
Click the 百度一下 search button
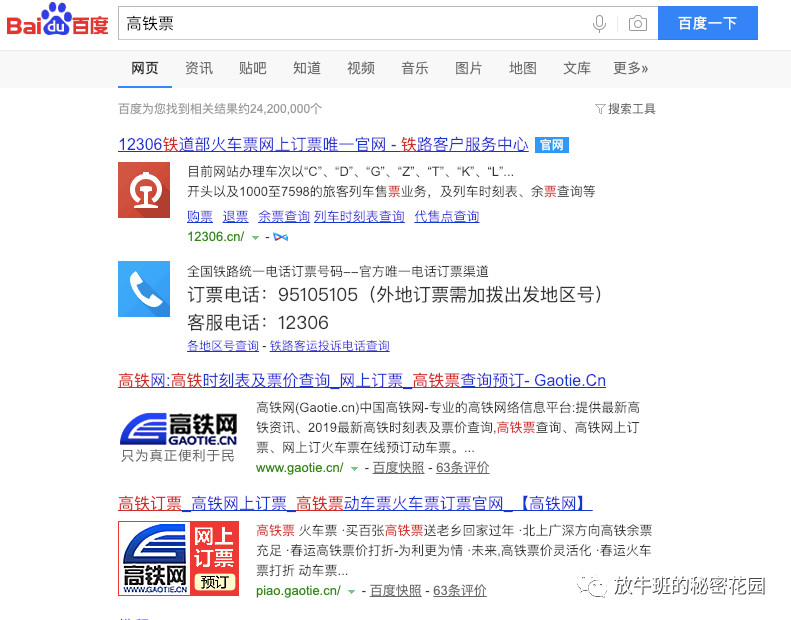tap(708, 23)
